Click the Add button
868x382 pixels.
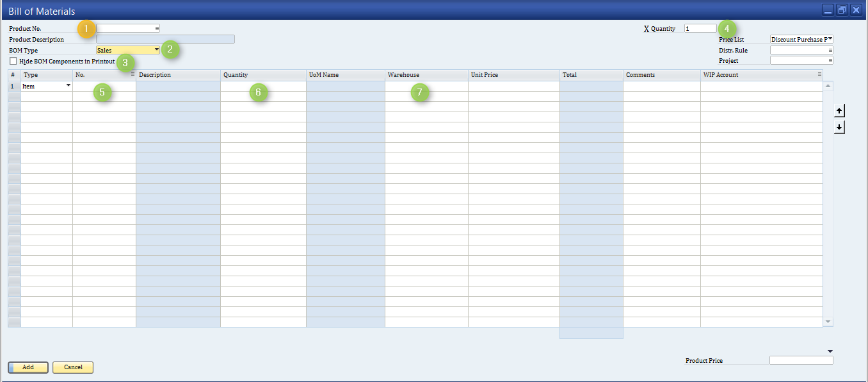coord(28,367)
